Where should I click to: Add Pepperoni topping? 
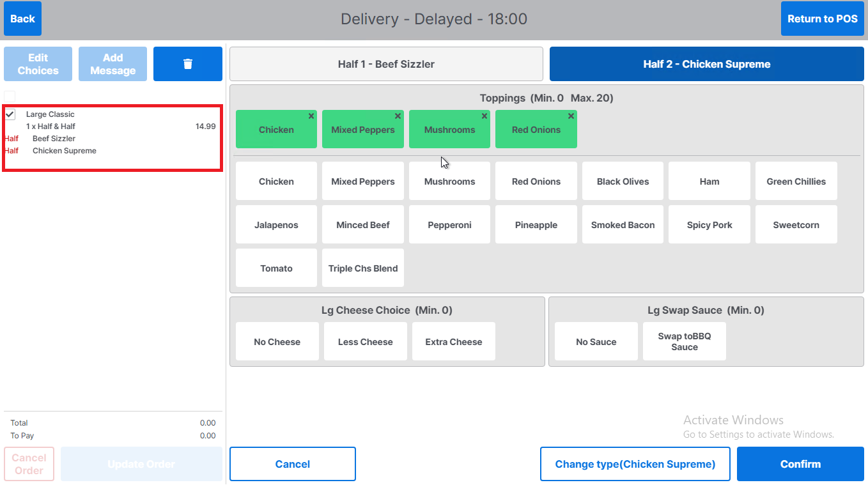point(449,225)
